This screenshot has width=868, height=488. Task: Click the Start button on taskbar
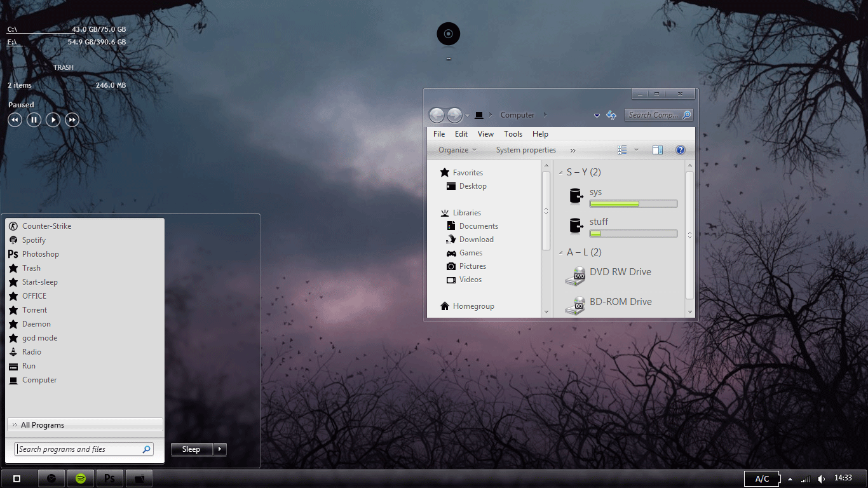pyautogui.click(x=17, y=478)
